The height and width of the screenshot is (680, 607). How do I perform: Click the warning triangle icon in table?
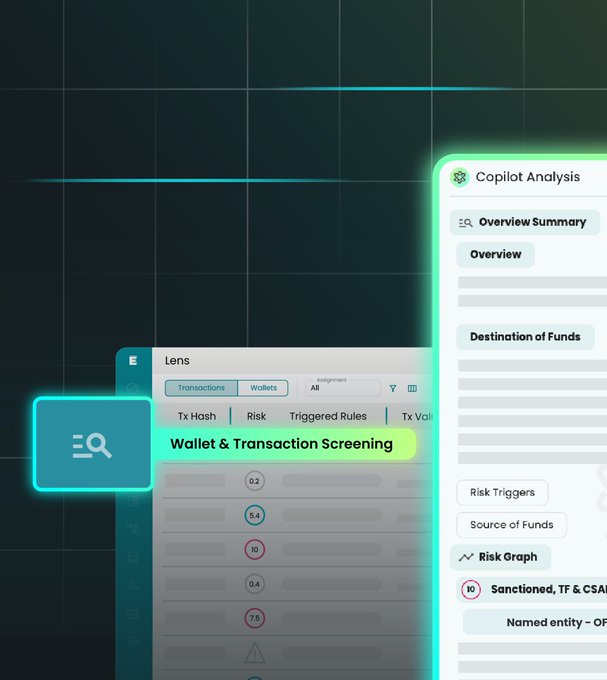[x=255, y=652]
